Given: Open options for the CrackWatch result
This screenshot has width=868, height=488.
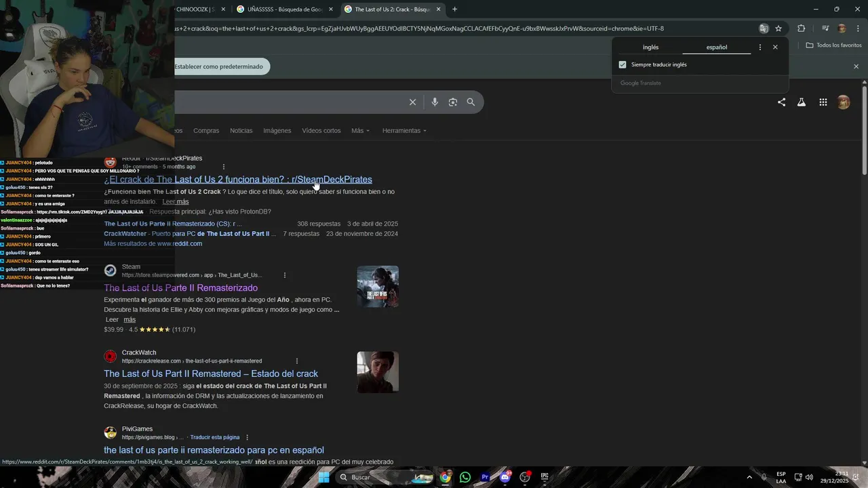Looking at the screenshot, I should tap(297, 361).
